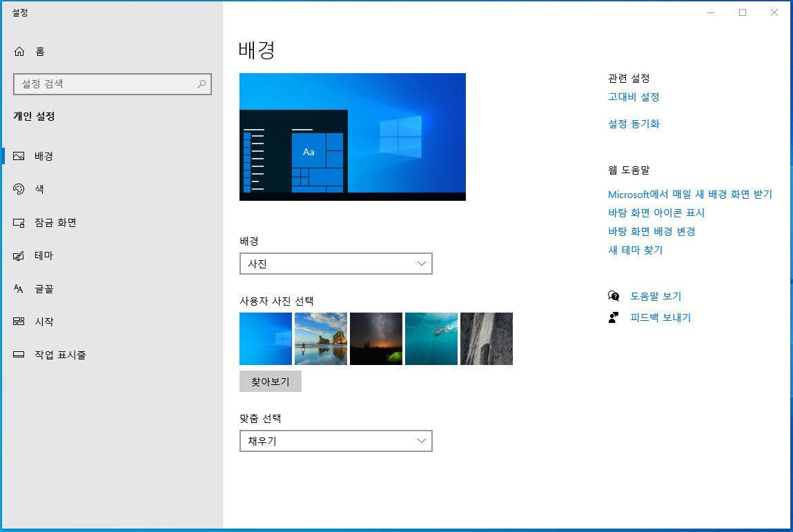Click the 찾아보기 browse button
Image resolution: width=793 pixels, height=532 pixels.
point(271,382)
